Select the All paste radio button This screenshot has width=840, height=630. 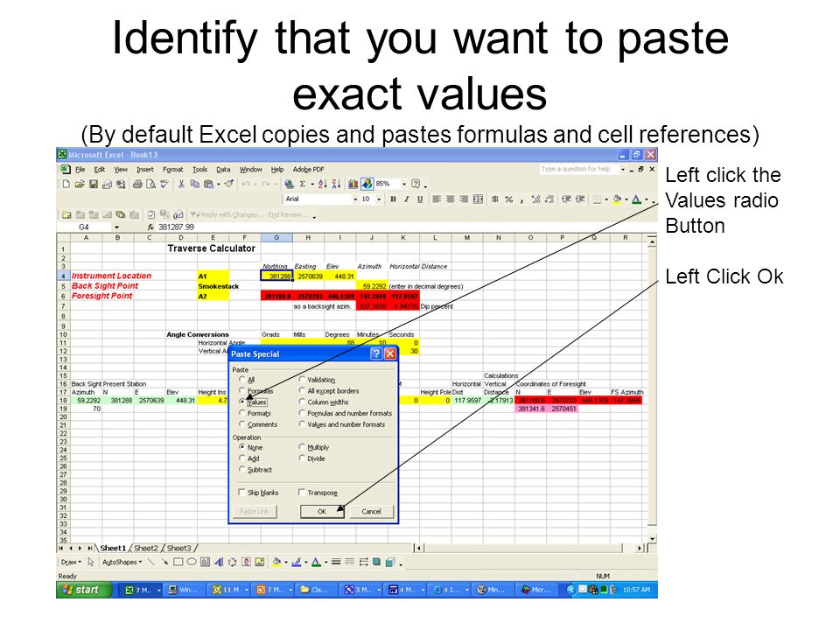242,379
